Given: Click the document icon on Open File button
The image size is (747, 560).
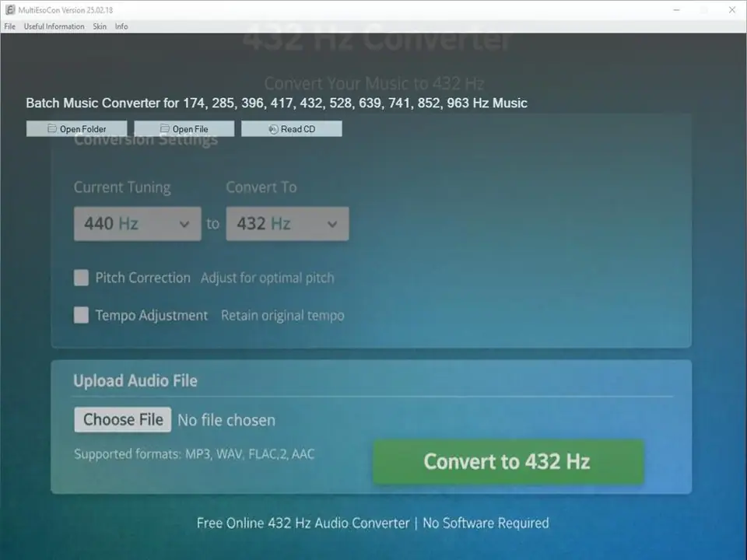Looking at the screenshot, I should [165, 128].
